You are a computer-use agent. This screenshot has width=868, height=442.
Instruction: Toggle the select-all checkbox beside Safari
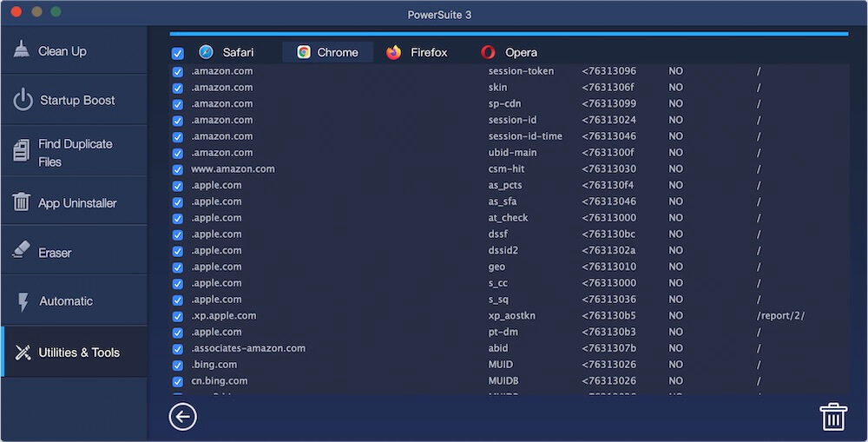[178, 53]
